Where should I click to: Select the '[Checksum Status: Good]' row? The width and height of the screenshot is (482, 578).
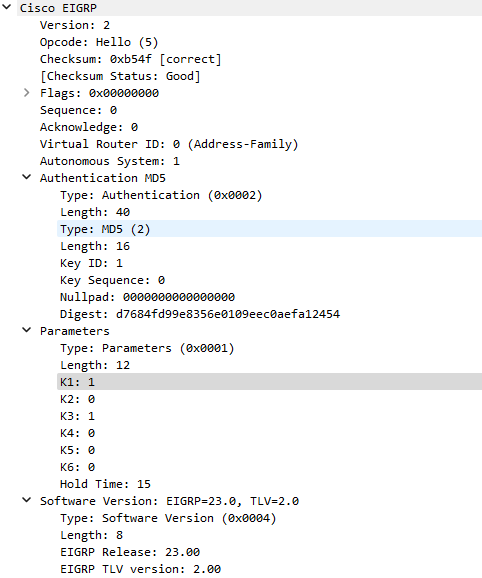pos(120,76)
